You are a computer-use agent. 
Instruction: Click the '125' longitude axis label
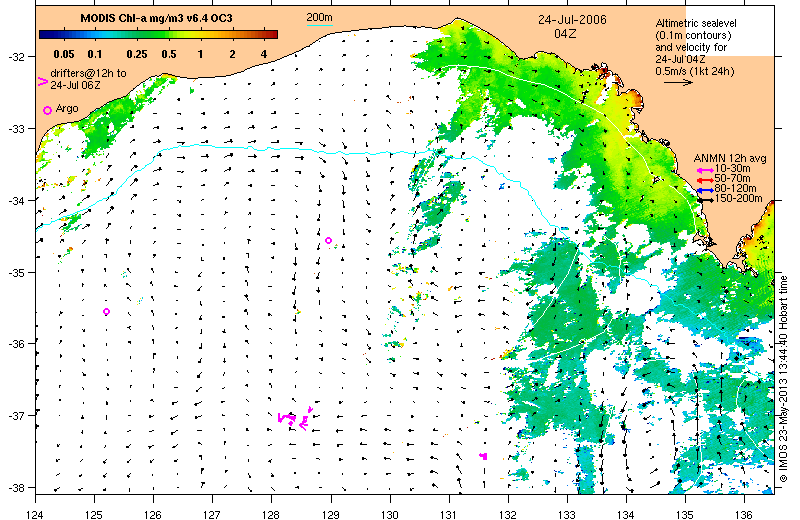click(94, 514)
